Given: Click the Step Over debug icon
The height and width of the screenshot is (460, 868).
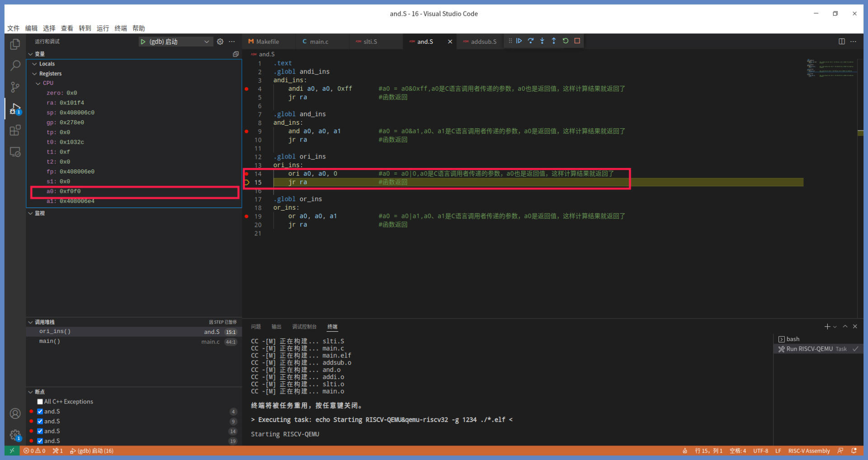Looking at the screenshot, I should click(x=531, y=41).
